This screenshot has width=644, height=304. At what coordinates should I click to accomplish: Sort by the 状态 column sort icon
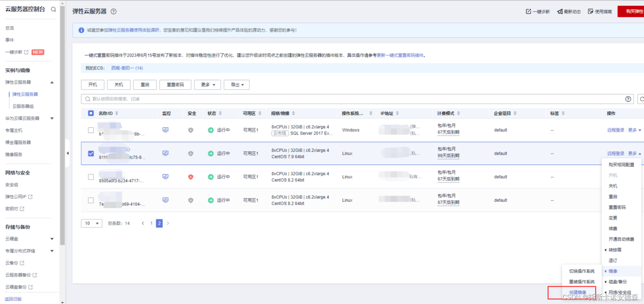tap(220, 113)
